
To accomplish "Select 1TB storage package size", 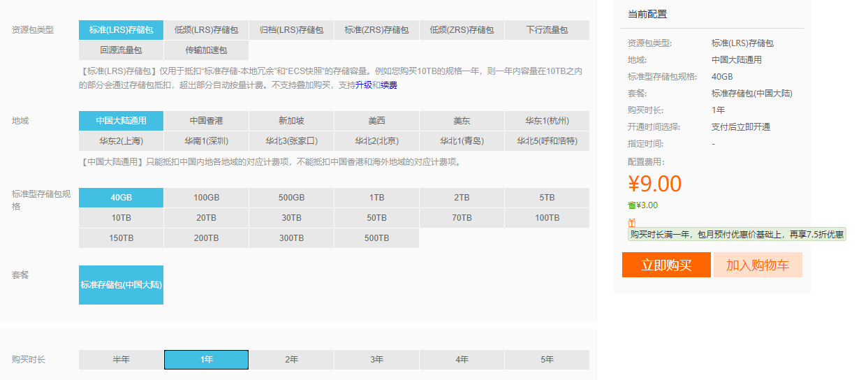I will pyautogui.click(x=376, y=198).
